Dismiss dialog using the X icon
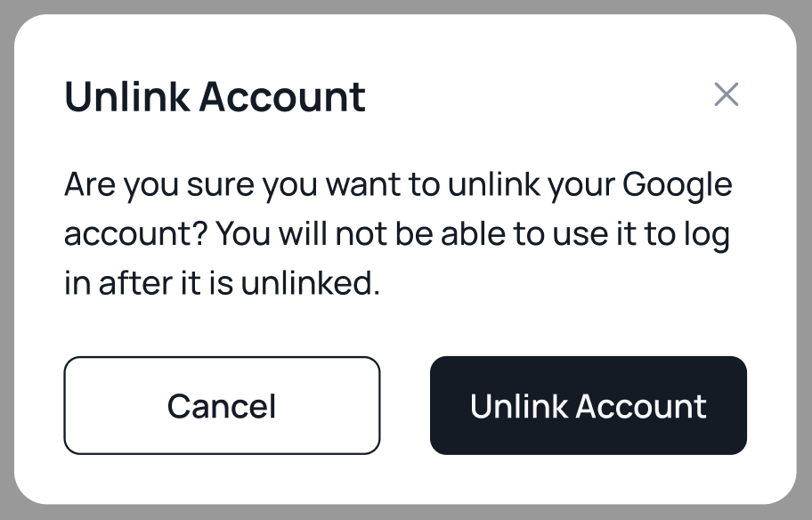Viewport: 812px width, 520px height. [x=727, y=94]
